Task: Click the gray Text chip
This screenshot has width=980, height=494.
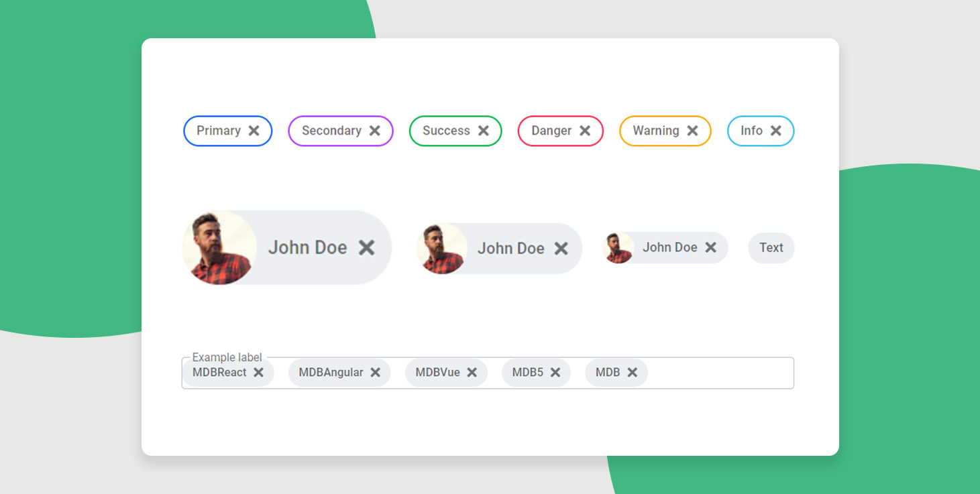Action: [771, 248]
